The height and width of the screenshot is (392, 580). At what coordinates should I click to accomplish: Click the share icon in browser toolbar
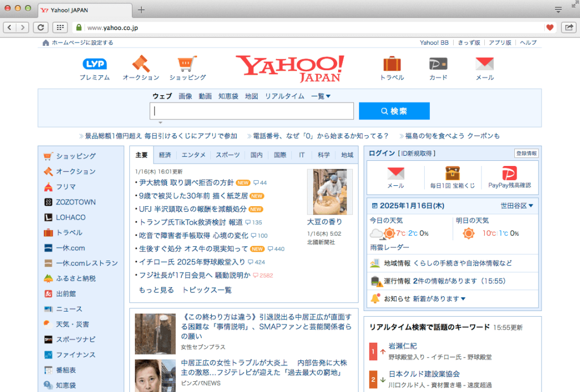[x=569, y=27]
